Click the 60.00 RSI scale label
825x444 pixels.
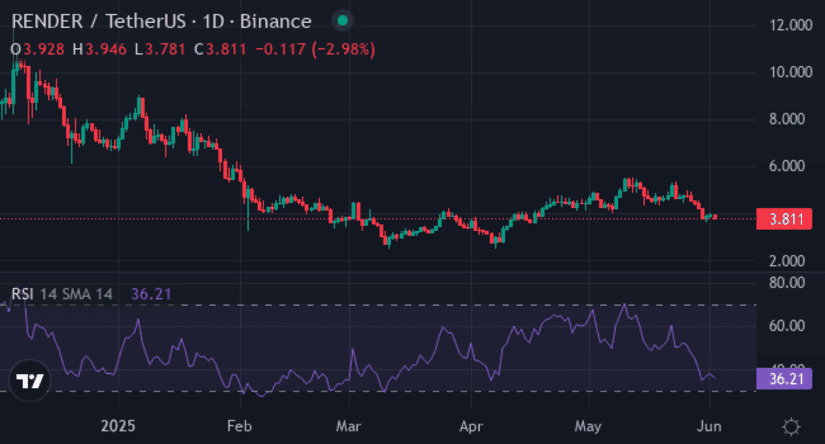pos(787,326)
